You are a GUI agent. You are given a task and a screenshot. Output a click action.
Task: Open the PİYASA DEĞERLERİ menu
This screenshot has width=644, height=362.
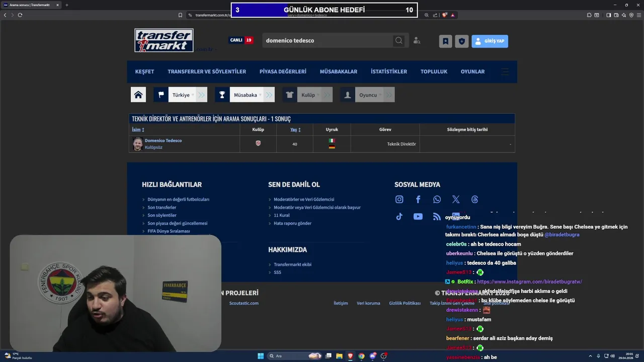pyautogui.click(x=283, y=71)
